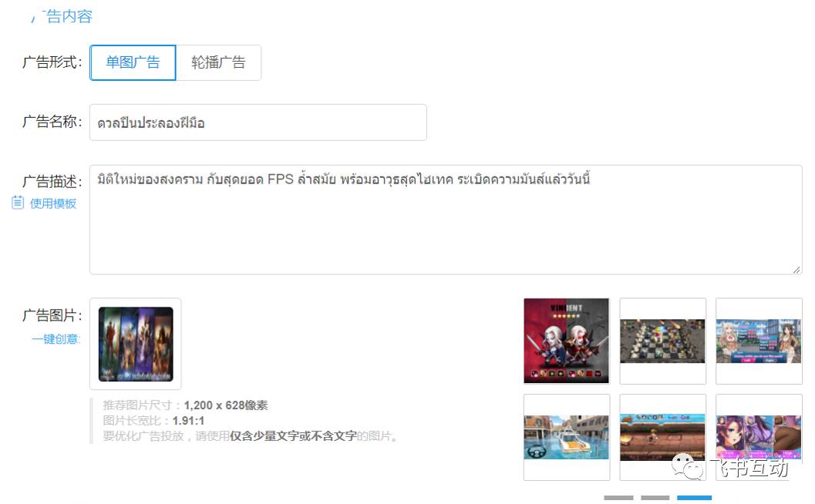Click the 1,200 x 628像素 size hint
This screenshot has height=504, width=815.
pyautogui.click(x=226, y=405)
